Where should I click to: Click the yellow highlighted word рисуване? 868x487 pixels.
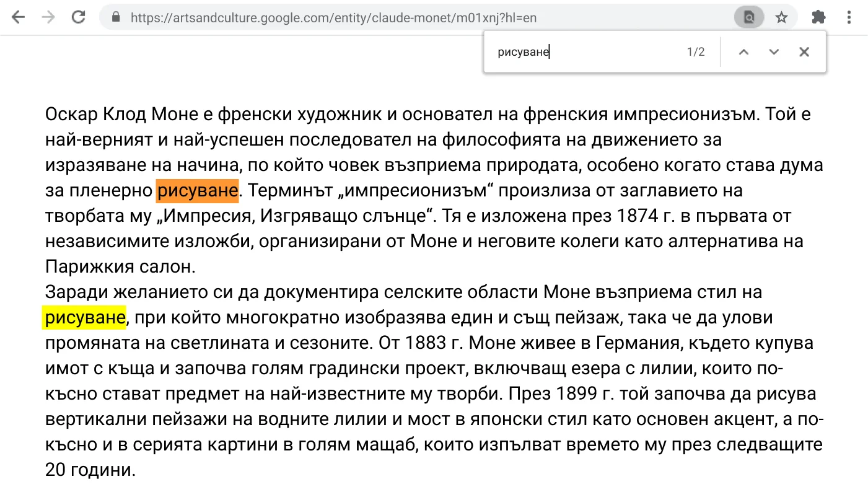coord(84,317)
